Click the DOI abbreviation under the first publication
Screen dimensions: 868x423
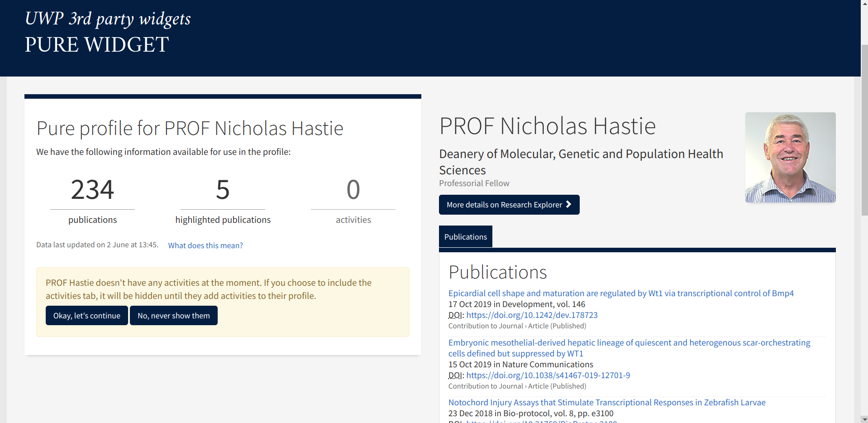tap(455, 315)
